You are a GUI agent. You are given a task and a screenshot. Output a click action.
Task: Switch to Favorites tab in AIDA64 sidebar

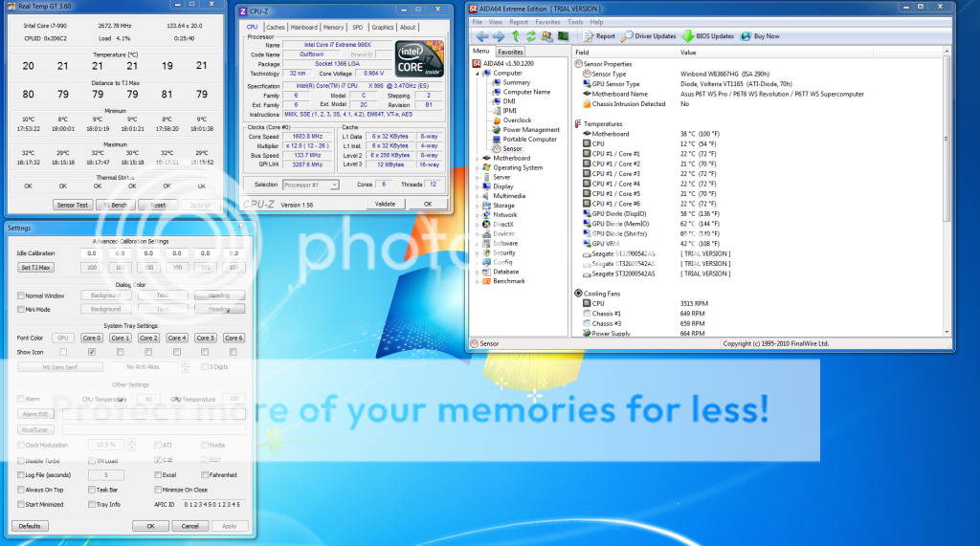[510, 52]
